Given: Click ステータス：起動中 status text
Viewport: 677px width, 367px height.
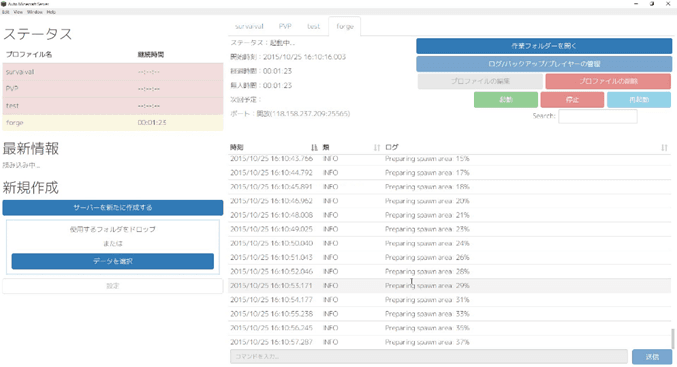Looking at the screenshot, I should (x=263, y=43).
